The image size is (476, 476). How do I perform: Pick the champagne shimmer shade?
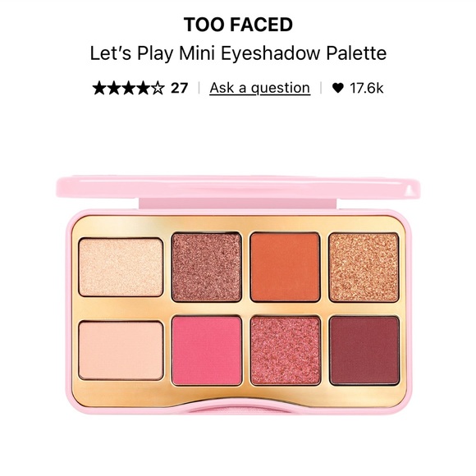(x=121, y=268)
